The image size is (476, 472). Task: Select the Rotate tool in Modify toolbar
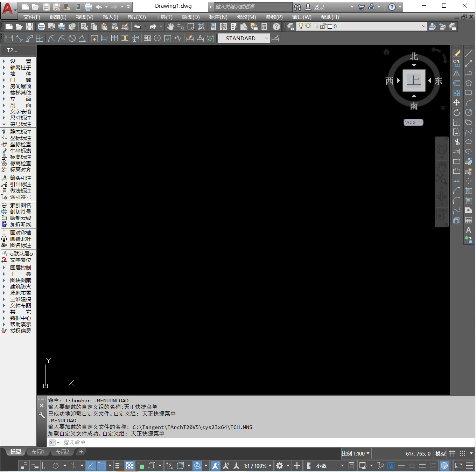[457, 112]
